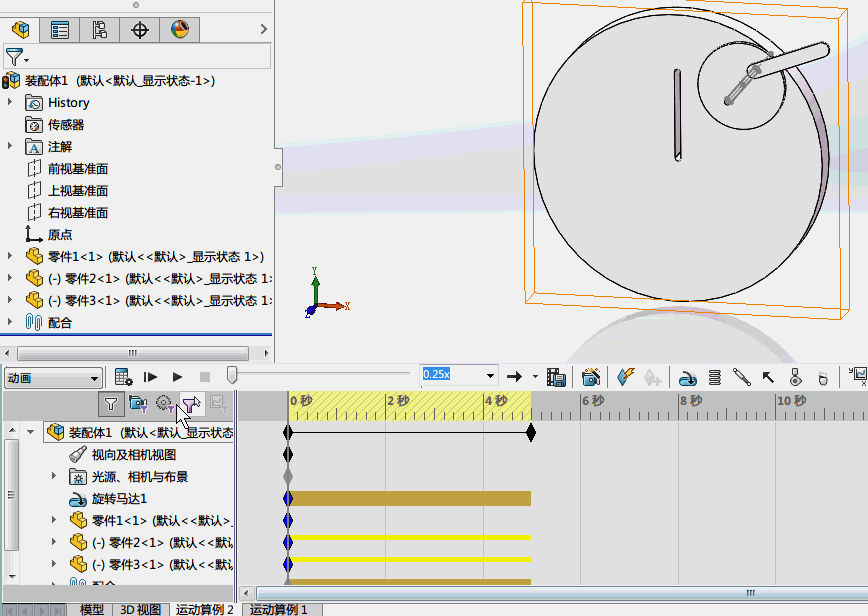Switch to the 运动算例 1 tab
Screen dimensions: 868x616
click(278, 609)
